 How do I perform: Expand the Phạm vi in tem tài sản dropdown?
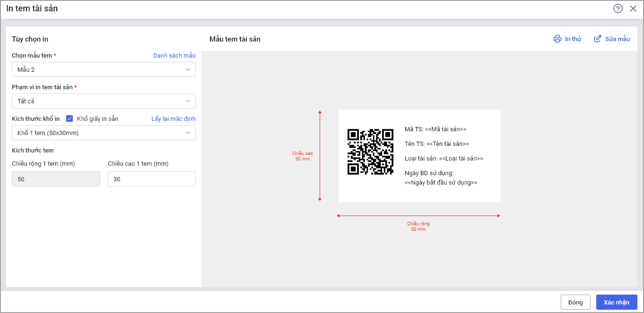(104, 101)
